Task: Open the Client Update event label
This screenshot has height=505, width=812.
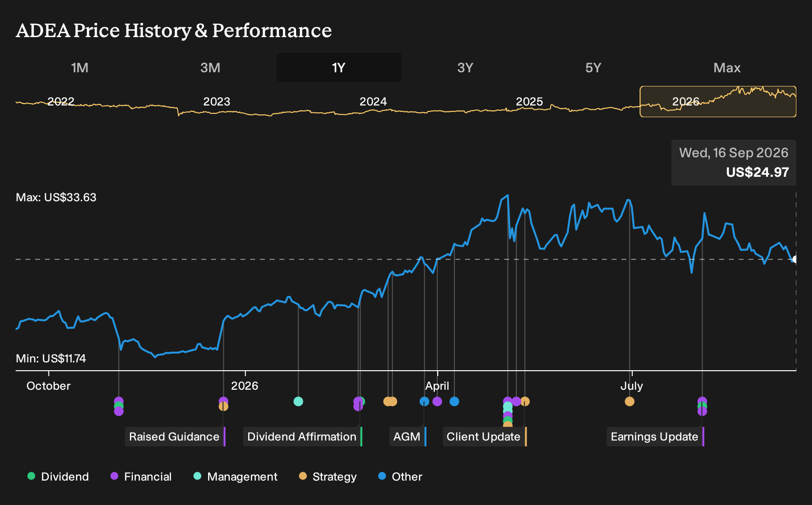Action: tap(485, 437)
